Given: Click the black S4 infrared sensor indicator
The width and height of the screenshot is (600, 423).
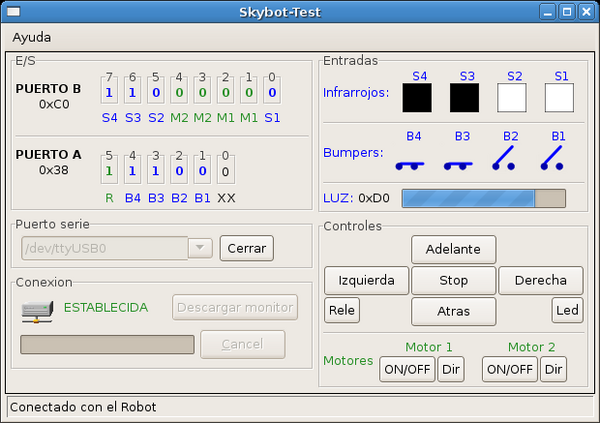Looking at the screenshot, I should coord(417,97).
